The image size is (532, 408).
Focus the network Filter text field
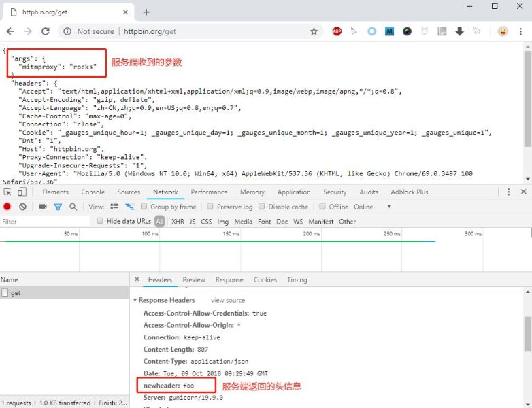point(46,222)
